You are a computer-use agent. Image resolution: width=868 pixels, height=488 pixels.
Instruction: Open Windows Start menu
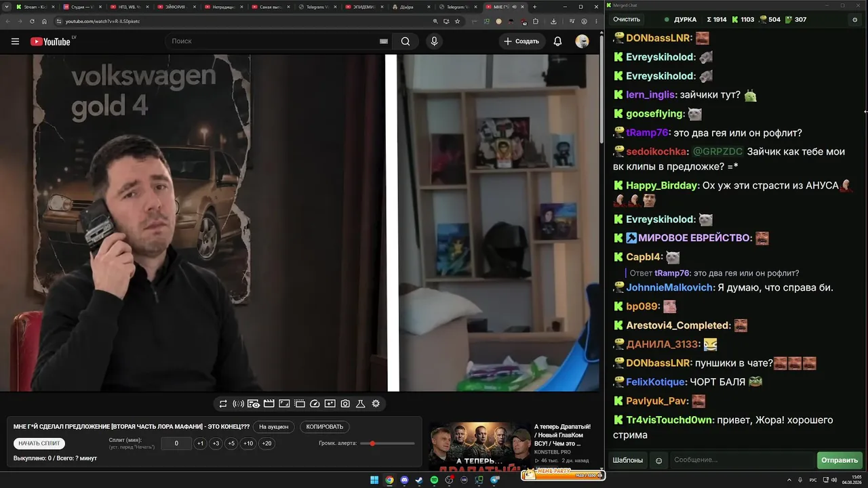click(x=374, y=481)
